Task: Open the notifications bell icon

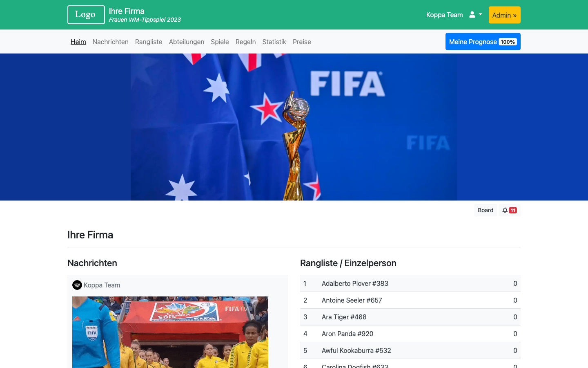Action: (505, 210)
